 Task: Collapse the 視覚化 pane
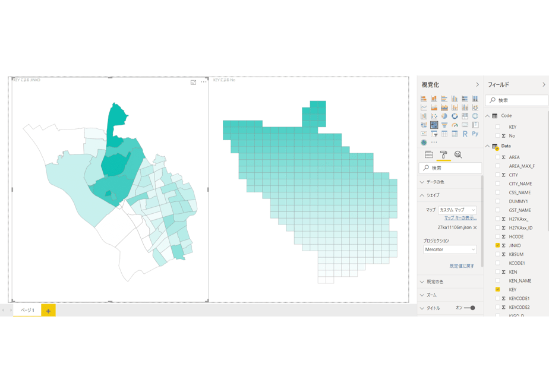(x=477, y=85)
